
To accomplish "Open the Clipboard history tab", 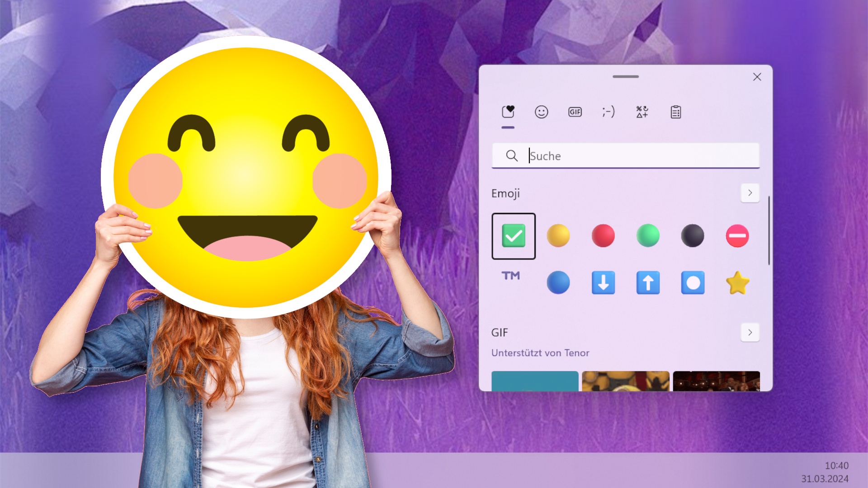I will click(676, 112).
